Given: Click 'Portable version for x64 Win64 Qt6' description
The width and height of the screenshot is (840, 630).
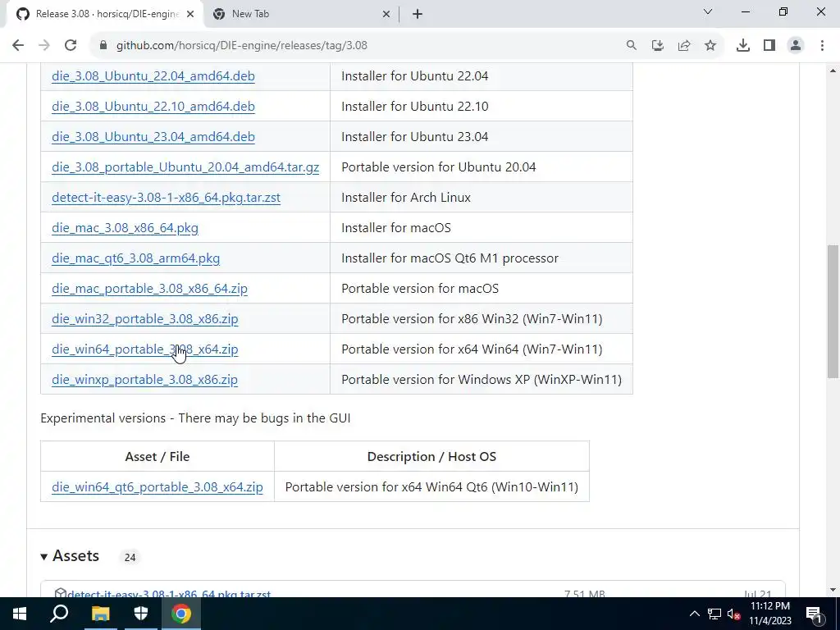Looking at the screenshot, I should (431, 487).
